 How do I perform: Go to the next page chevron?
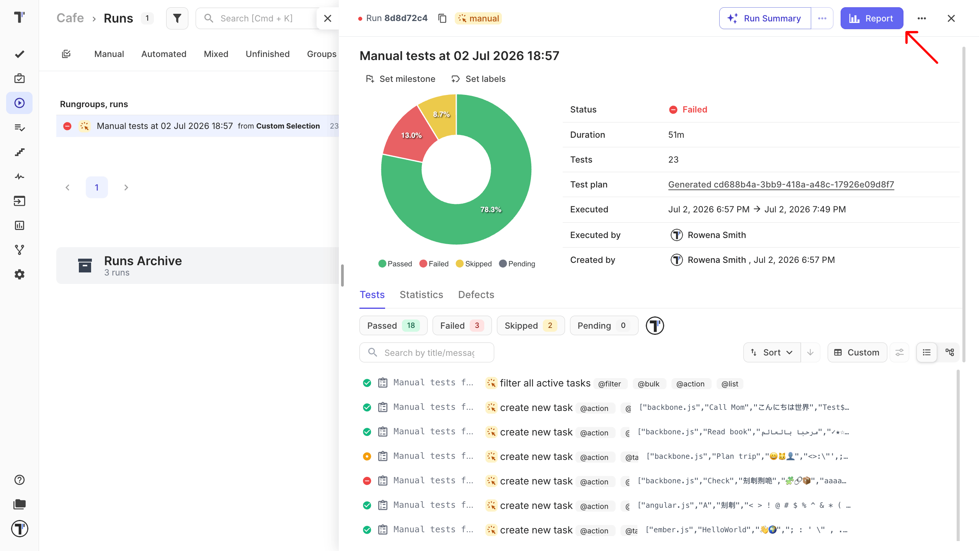[x=126, y=187]
